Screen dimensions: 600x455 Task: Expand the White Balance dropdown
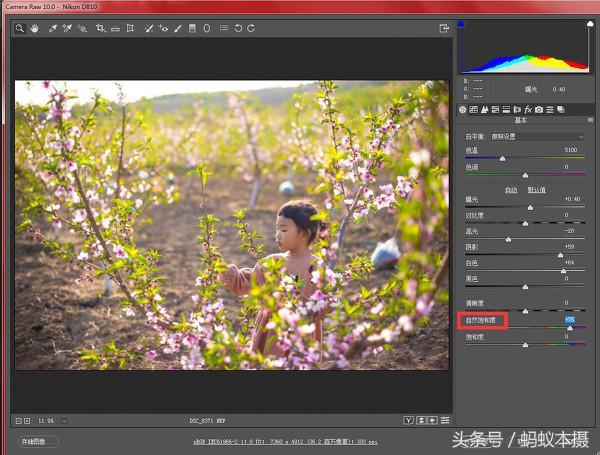pyautogui.click(x=538, y=137)
